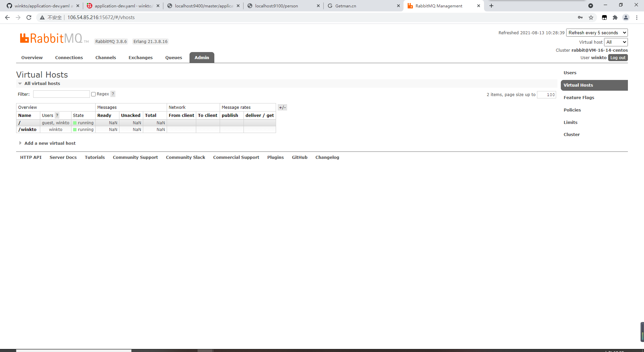The height and width of the screenshot is (352, 644).
Task: Open the Community Support link
Action: coord(135,157)
